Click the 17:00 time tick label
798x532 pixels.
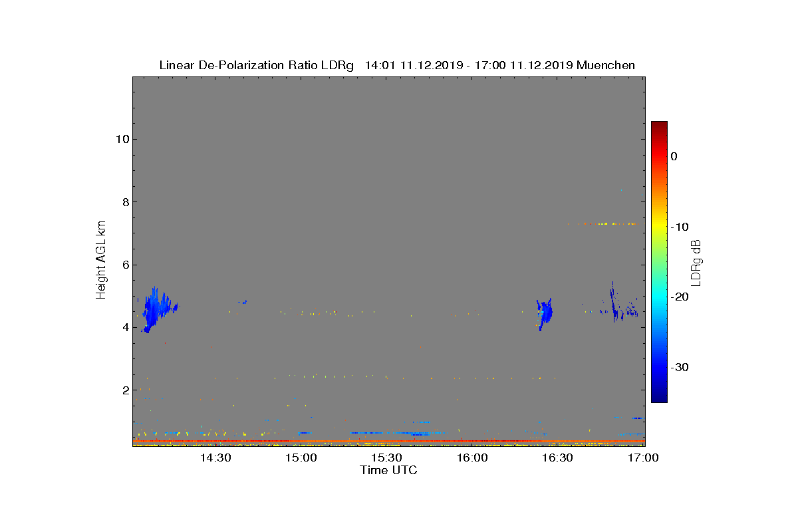click(x=643, y=458)
